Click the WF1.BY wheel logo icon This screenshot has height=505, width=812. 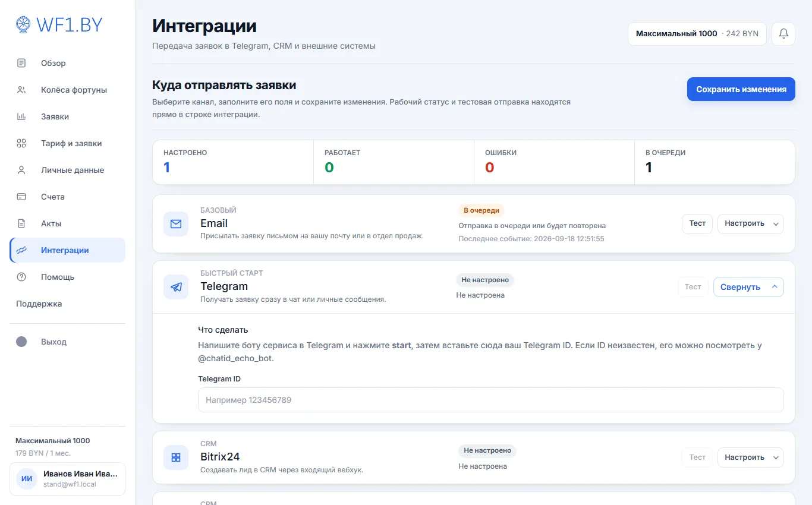[x=23, y=24]
